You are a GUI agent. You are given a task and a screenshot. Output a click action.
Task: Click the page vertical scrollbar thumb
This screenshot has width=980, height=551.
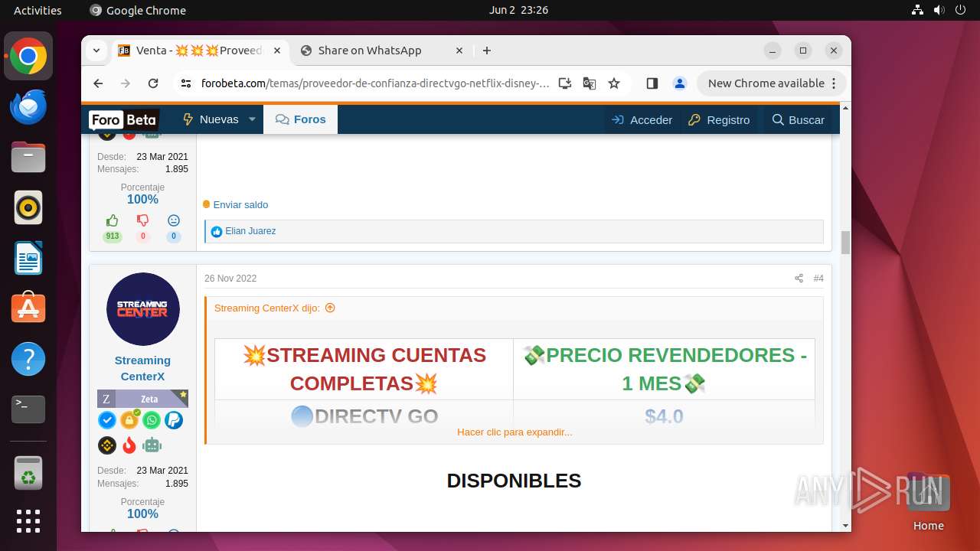point(845,242)
